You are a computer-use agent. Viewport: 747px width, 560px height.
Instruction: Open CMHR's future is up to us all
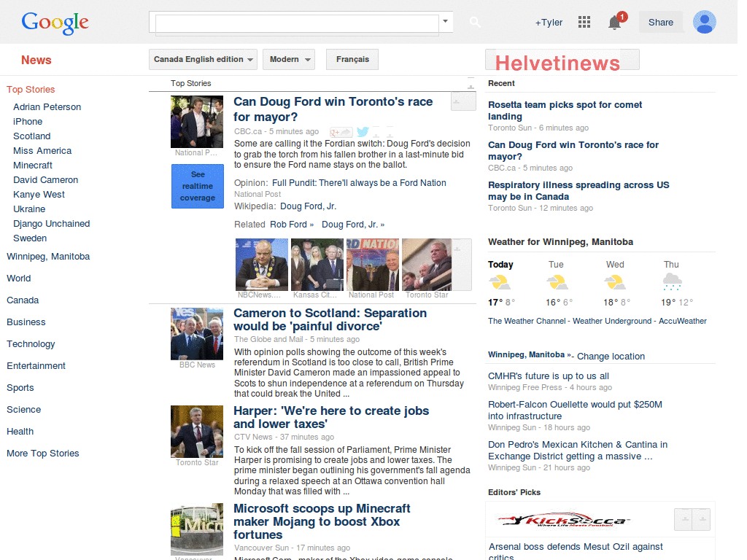[549, 376]
